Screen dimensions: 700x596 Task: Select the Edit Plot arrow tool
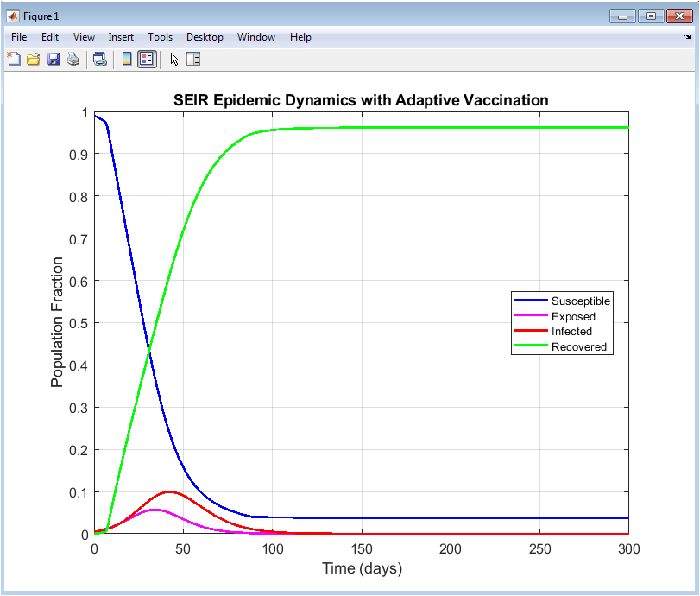coord(174,59)
